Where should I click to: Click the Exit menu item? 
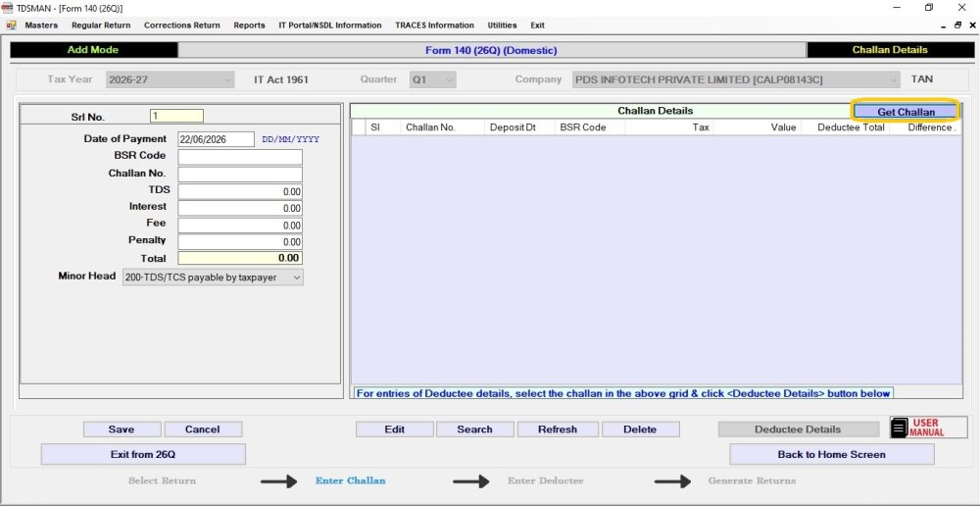tap(537, 25)
